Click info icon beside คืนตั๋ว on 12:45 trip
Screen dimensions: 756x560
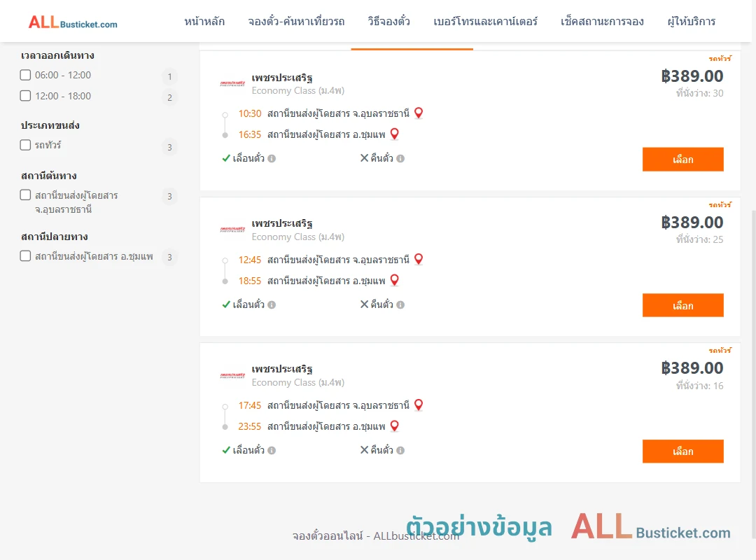tap(400, 304)
